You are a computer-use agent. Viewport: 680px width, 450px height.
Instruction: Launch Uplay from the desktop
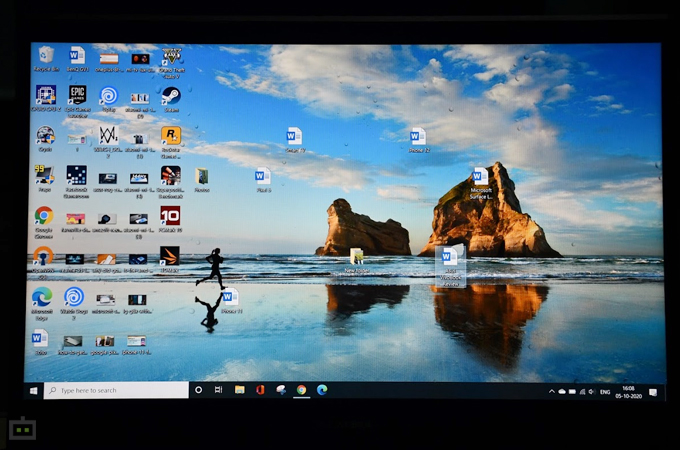coord(108,98)
